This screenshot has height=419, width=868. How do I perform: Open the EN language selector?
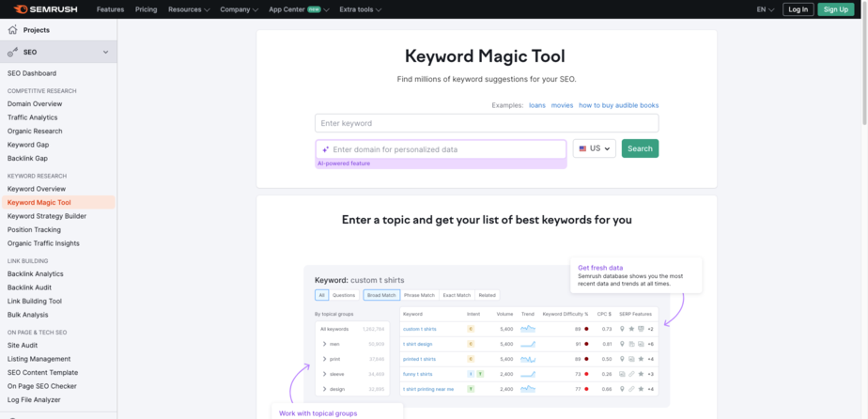tap(765, 9)
